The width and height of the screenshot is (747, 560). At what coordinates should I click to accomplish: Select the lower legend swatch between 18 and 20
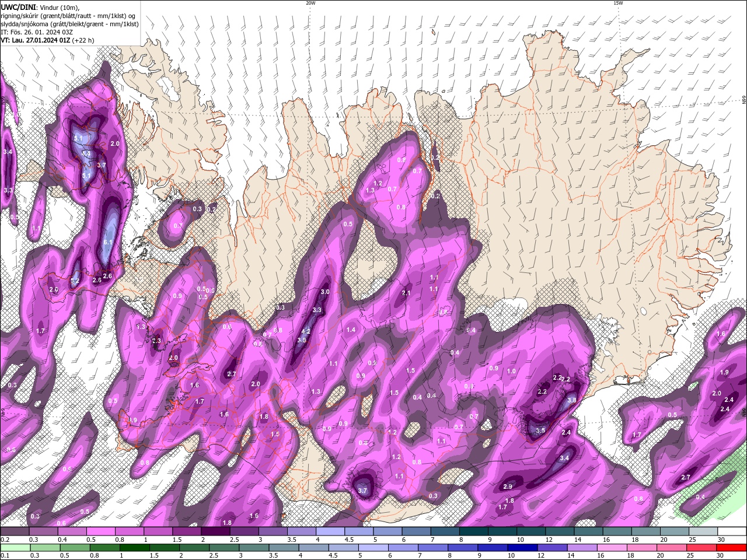[x=641, y=548]
